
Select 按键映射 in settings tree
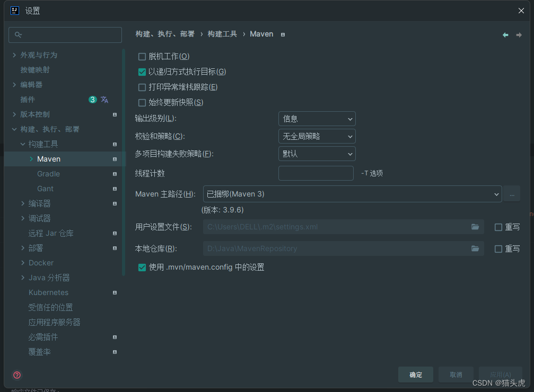pyautogui.click(x=35, y=70)
